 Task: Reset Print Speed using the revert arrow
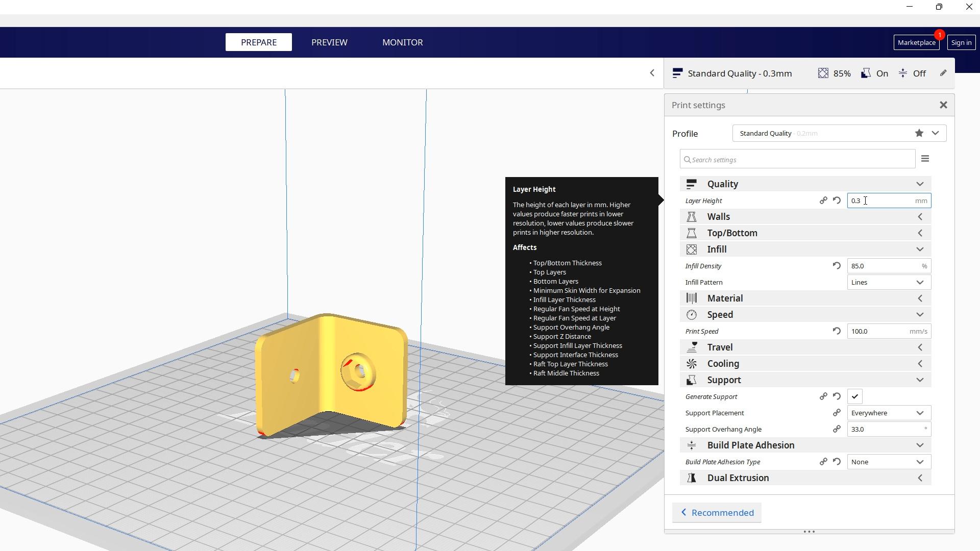pyautogui.click(x=837, y=331)
